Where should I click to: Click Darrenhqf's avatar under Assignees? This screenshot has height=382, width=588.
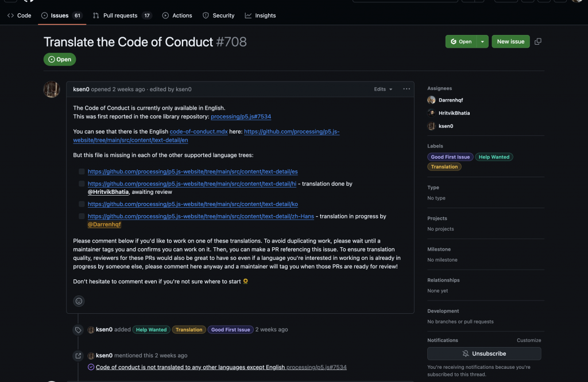click(431, 100)
